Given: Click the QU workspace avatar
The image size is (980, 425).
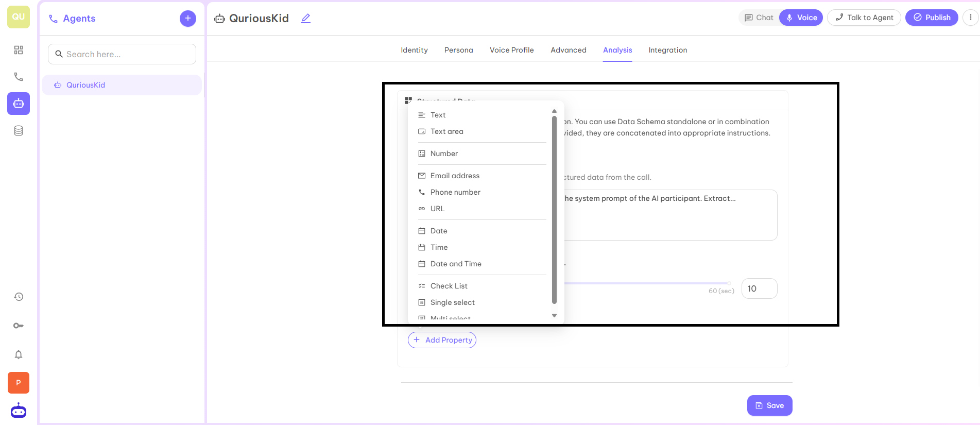Looking at the screenshot, I should point(19,17).
